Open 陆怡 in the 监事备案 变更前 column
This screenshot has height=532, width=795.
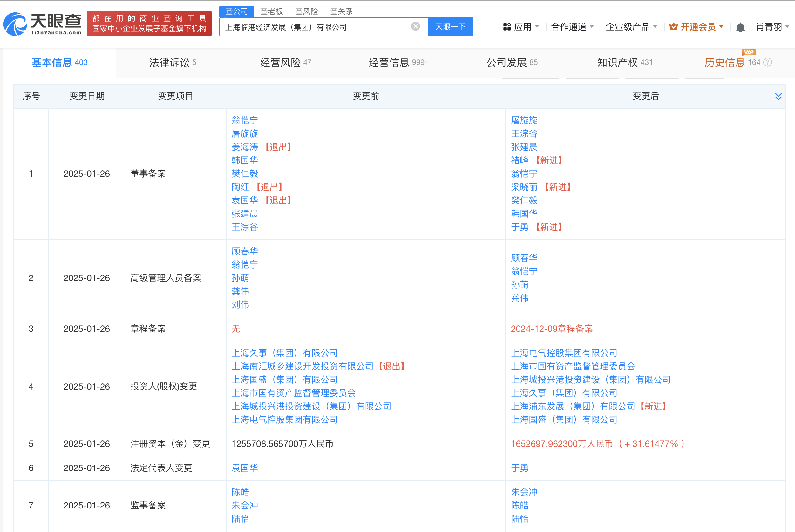(x=240, y=519)
